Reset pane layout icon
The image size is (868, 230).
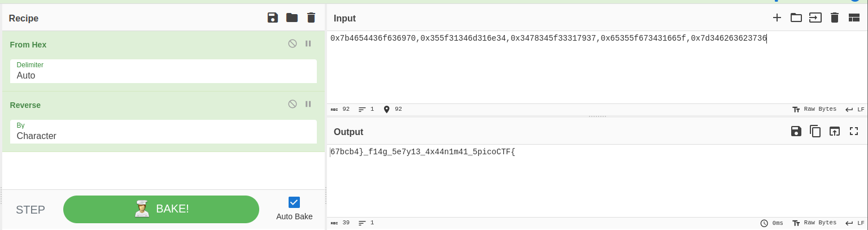pyautogui.click(x=854, y=18)
